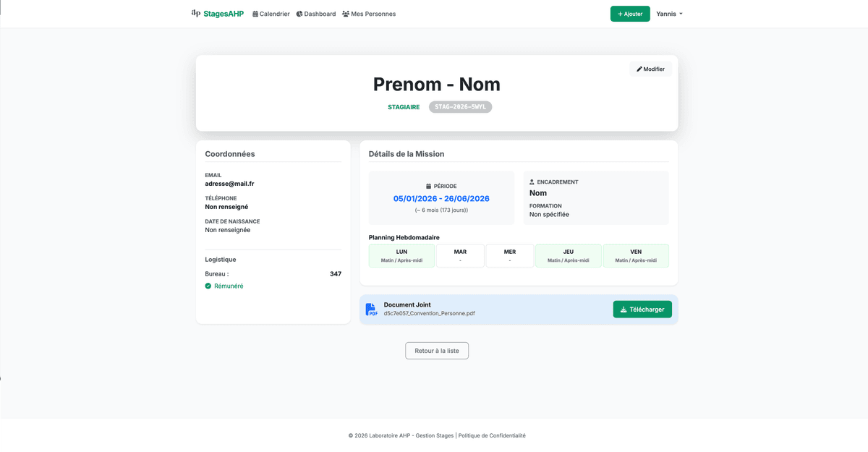Open the Calendrier menu item
The height and width of the screenshot is (452, 868).
point(275,14)
